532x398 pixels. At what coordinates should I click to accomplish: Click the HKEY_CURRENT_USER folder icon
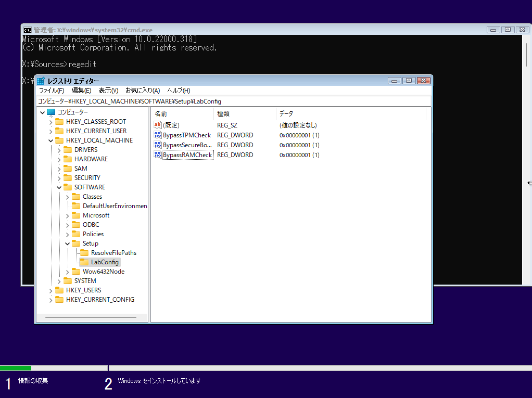coord(59,131)
